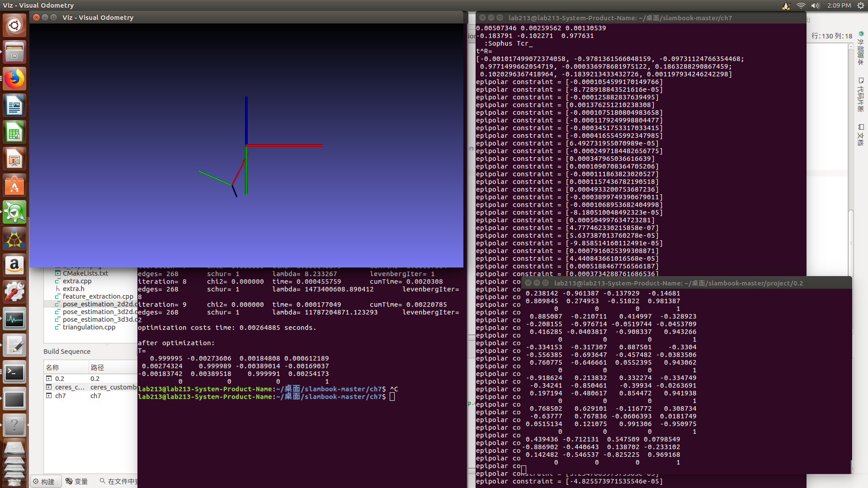The image size is (868, 488).
Task: Open LibreOffice Calc in the launcher
Action: point(14,132)
